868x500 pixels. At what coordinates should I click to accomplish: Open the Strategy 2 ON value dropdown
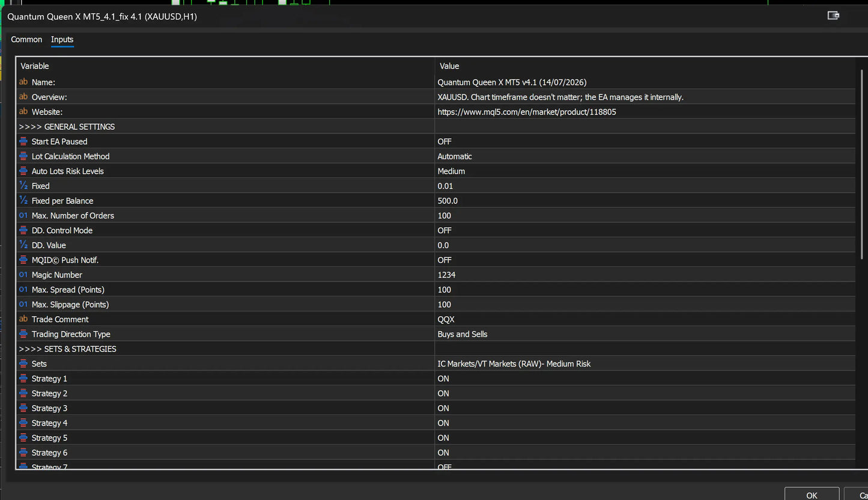coord(645,393)
